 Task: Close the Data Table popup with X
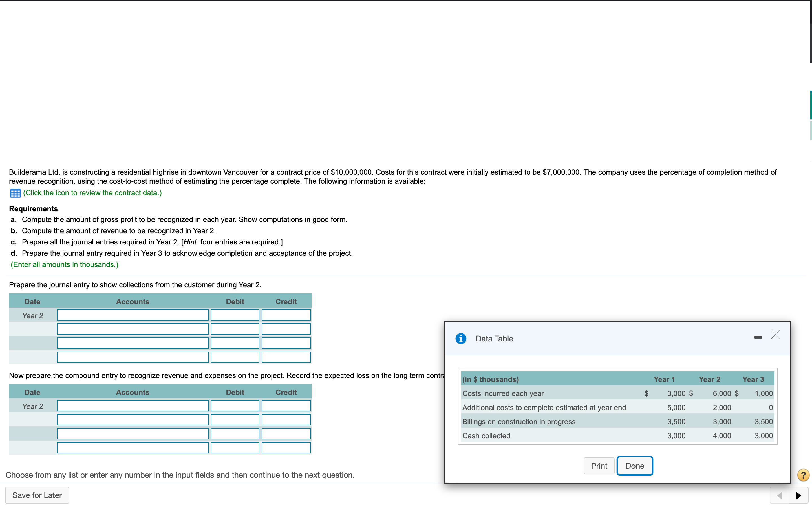[775, 334]
